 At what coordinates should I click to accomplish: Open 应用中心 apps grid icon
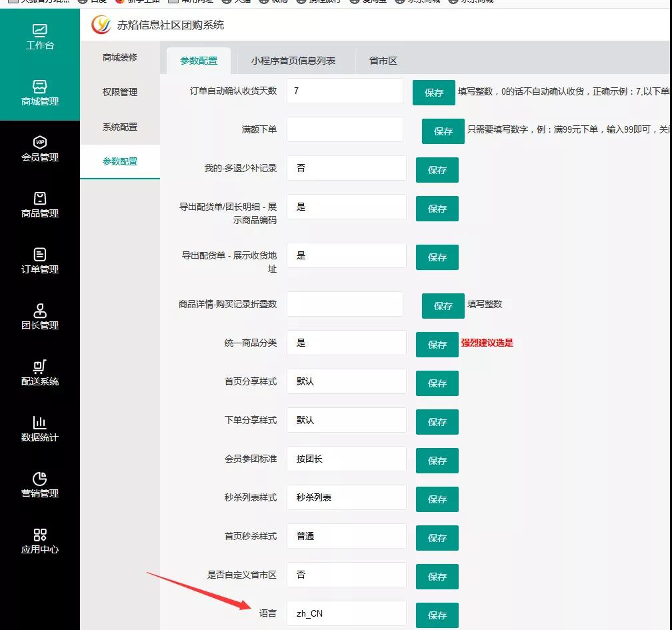39,535
